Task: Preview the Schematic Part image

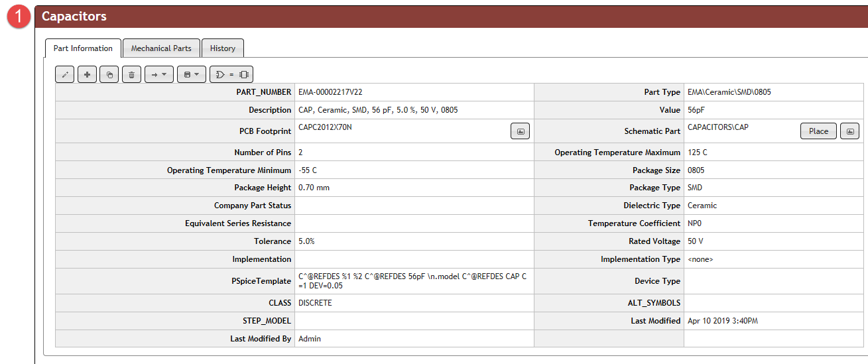Action: tap(849, 131)
